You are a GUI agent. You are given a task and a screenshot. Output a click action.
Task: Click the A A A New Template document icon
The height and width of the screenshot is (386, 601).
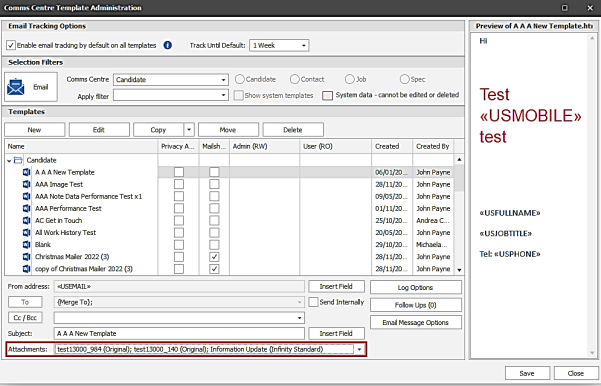[26, 172]
